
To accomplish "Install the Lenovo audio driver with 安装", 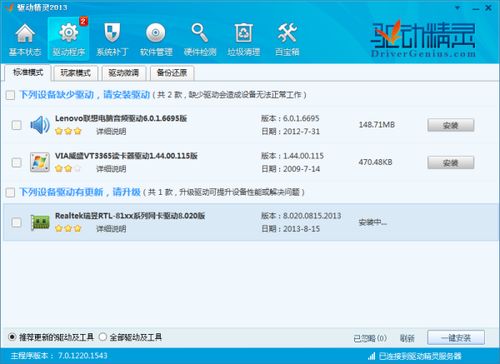I will [451, 125].
